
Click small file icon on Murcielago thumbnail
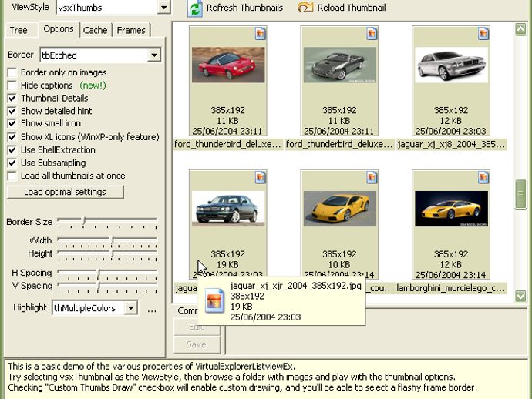tap(483, 177)
